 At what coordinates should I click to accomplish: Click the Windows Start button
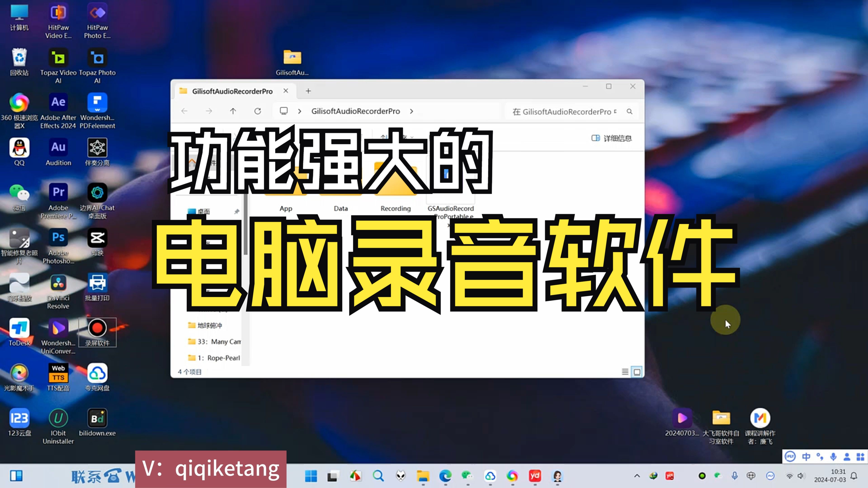point(311,476)
